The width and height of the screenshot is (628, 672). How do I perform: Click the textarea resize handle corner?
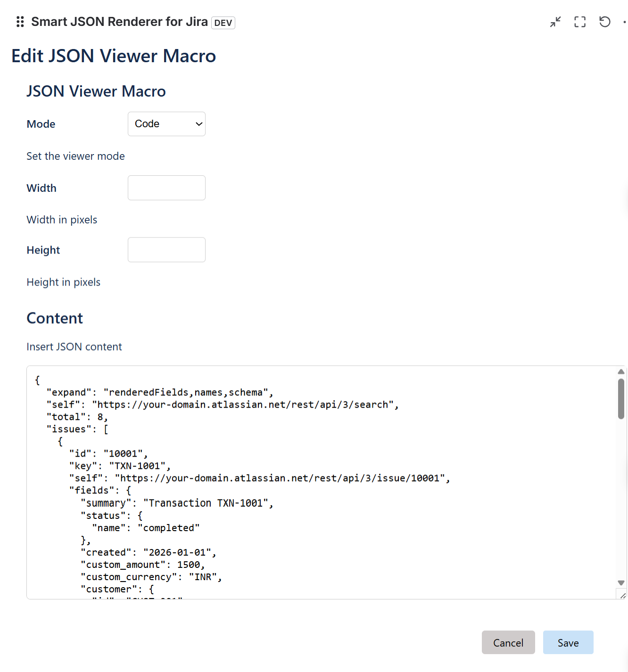pos(622,596)
